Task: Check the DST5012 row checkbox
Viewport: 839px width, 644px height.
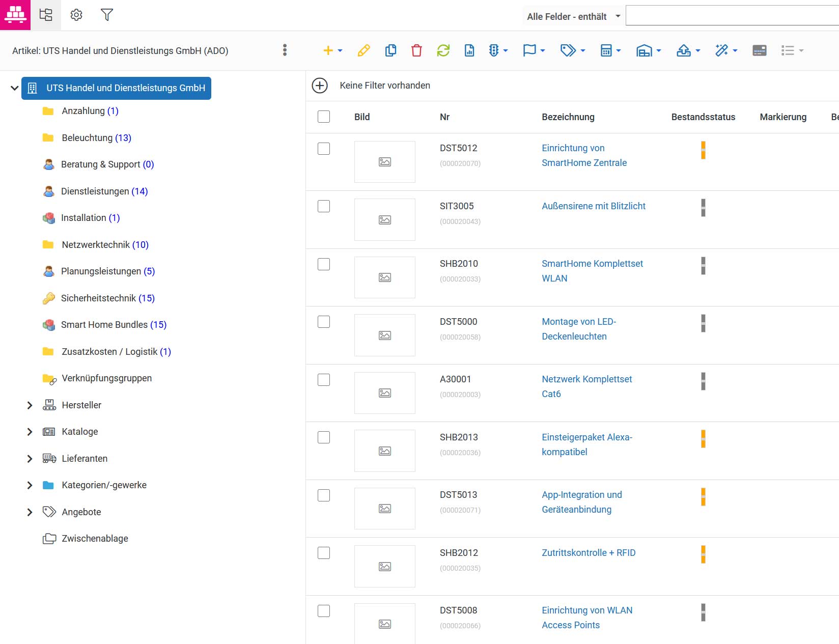Action: (324, 149)
